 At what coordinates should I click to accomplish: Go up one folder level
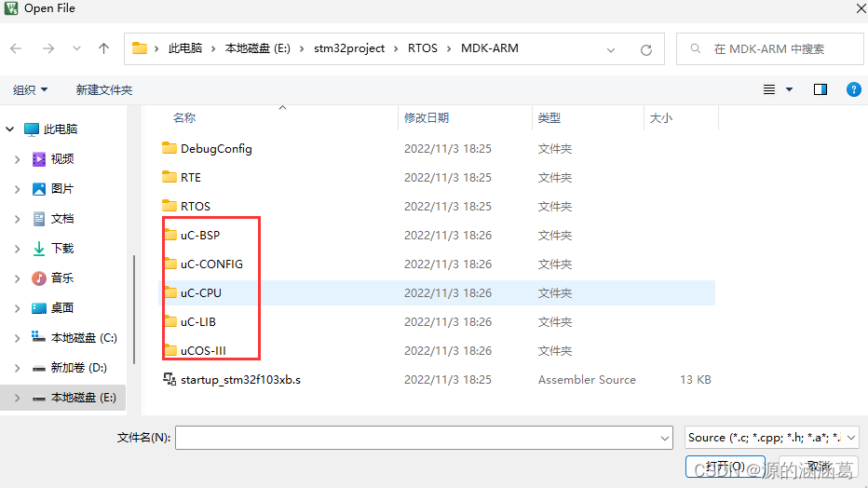[x=103, y=48]
